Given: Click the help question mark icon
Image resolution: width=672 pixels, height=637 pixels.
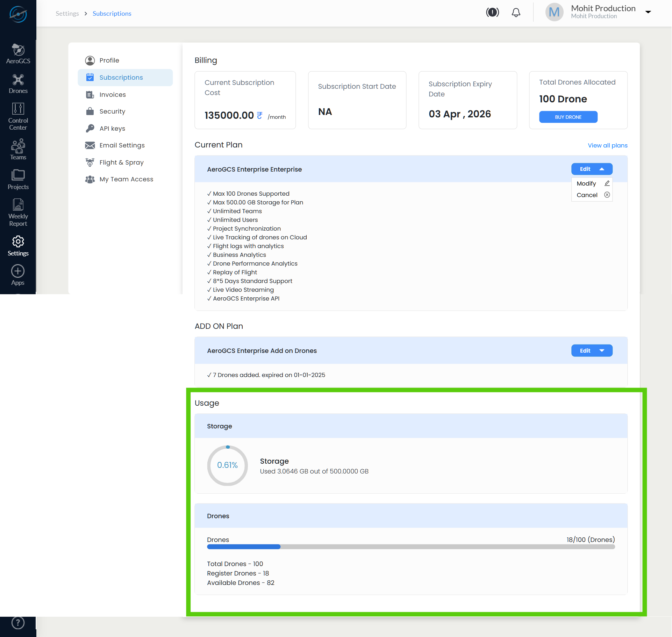Looking at the screenshot, I should pos(18,623).
